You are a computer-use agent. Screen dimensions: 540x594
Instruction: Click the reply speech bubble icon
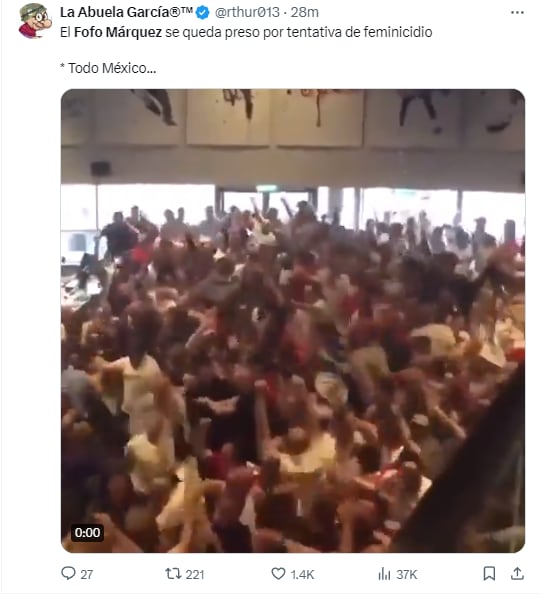click(68, 573)
